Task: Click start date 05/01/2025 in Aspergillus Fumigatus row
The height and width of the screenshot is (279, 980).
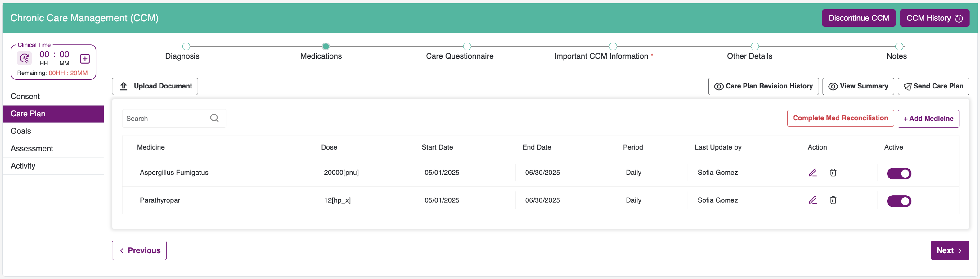Action: tap(442, 172)
